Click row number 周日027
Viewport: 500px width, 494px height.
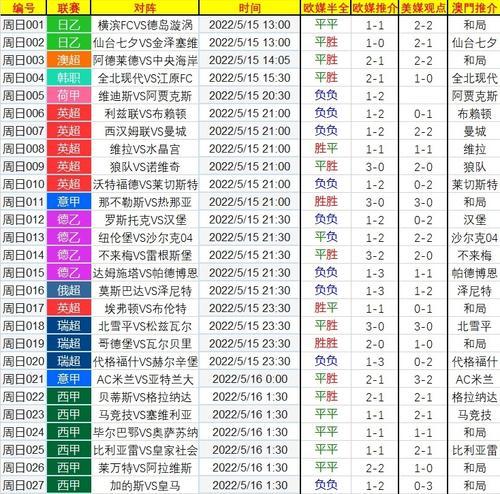(x=23, y=485)
